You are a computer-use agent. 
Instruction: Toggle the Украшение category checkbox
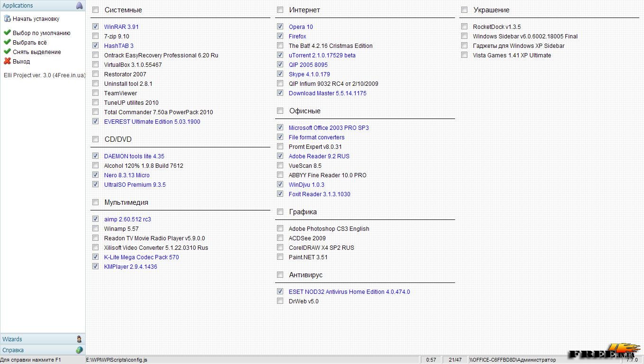pos(465,9)
